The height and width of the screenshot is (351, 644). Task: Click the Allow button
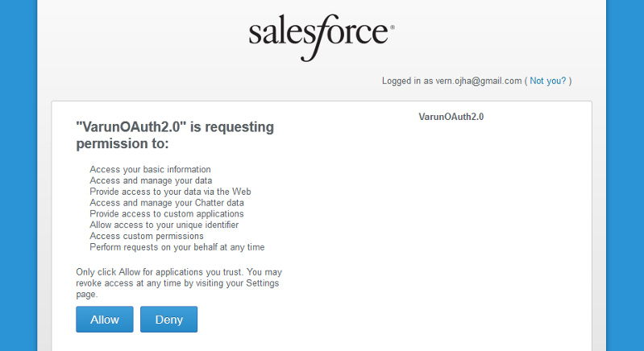[104, 320]
